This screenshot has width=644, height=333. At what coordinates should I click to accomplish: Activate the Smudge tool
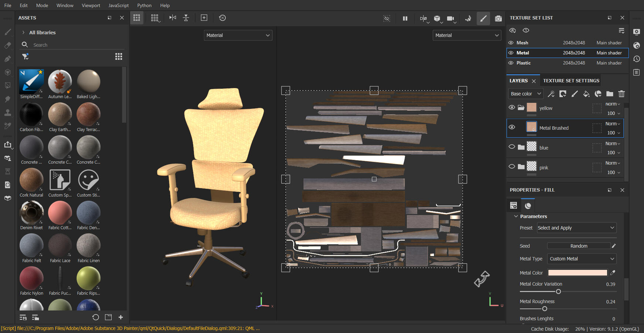click(7, 99)
